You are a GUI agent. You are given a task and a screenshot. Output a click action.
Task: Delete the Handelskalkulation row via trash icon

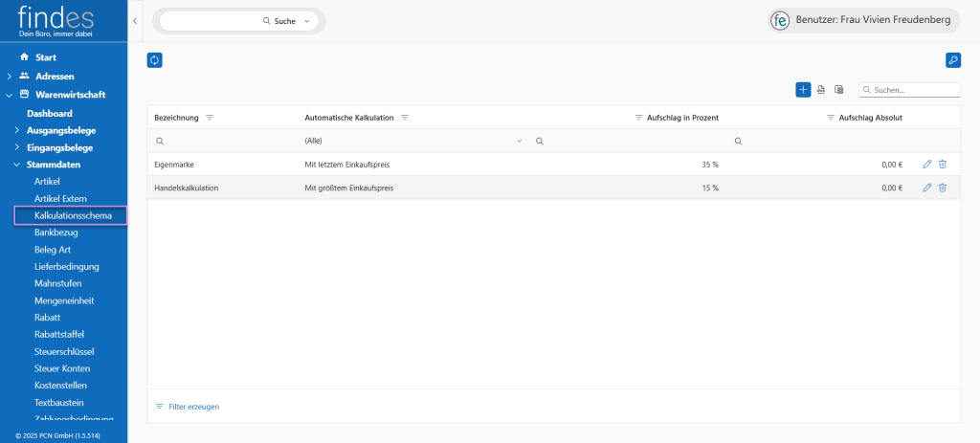943,188
